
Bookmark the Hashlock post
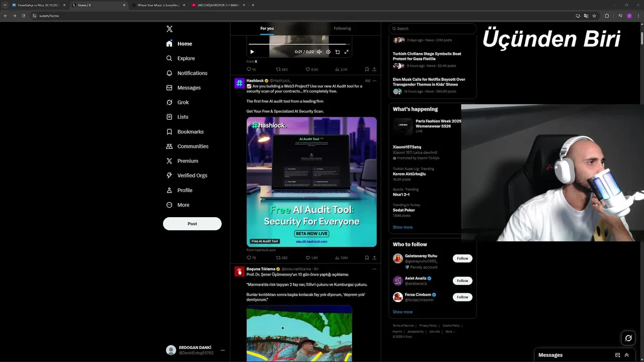(367, 258)
